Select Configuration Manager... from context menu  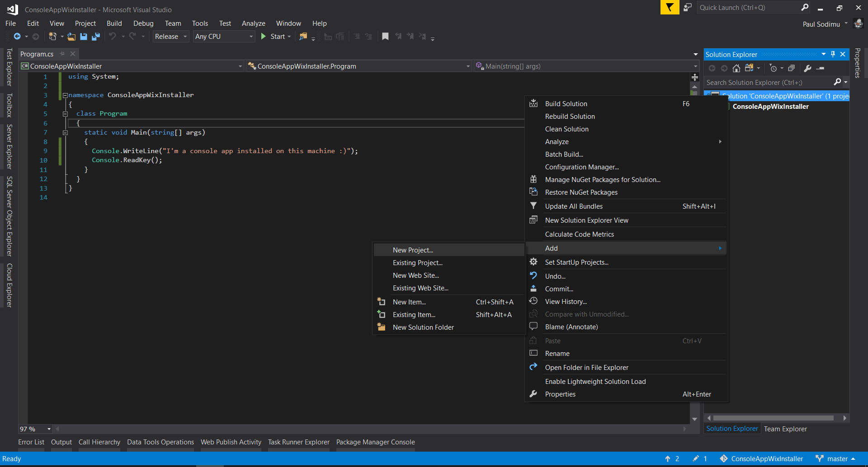(626, 167)
